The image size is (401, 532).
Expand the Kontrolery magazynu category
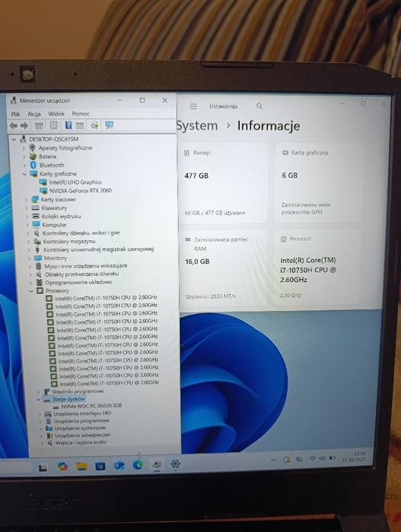(29, 242)
